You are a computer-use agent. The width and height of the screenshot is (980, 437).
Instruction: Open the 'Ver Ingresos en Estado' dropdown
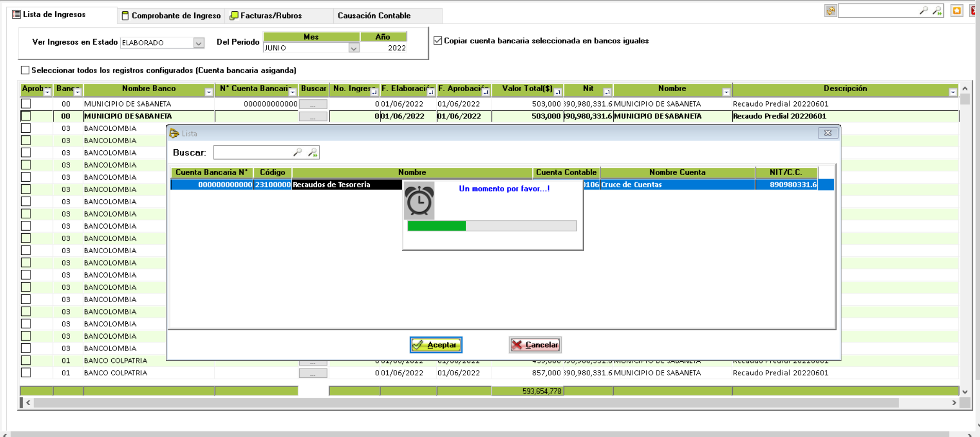(198, 43)
